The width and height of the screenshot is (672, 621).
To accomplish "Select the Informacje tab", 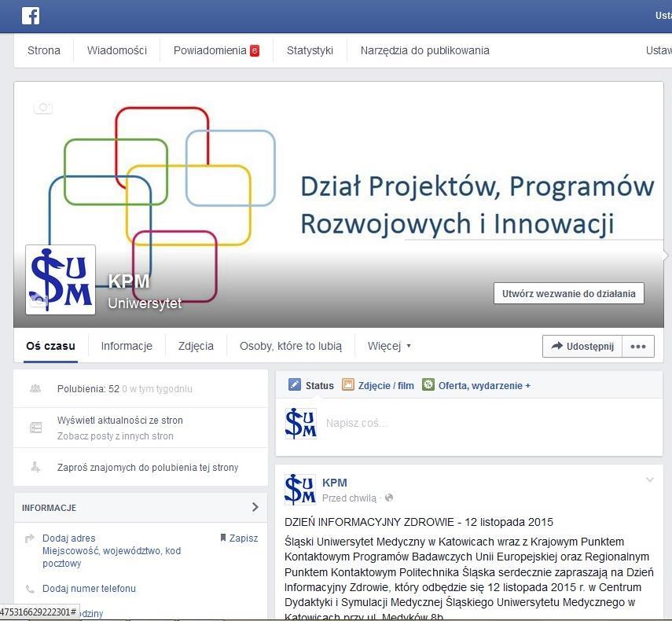I will point(127,347).
